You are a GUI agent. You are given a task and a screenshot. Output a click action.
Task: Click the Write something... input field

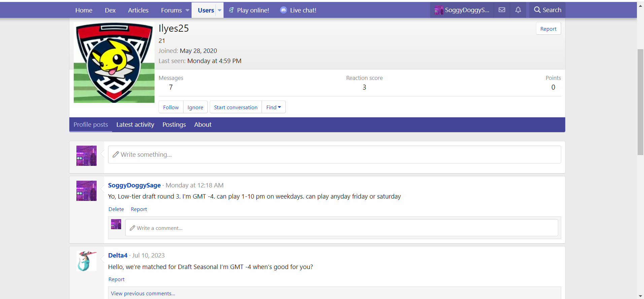334,155
